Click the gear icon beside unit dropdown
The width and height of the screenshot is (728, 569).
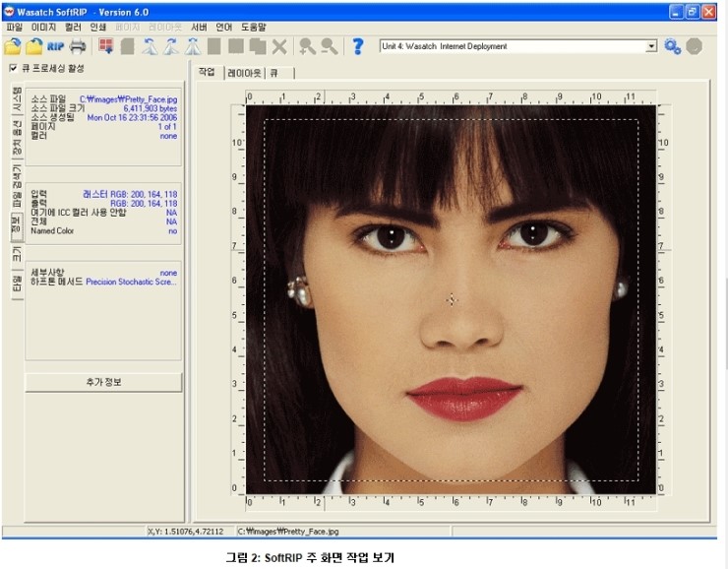[673, 46]
